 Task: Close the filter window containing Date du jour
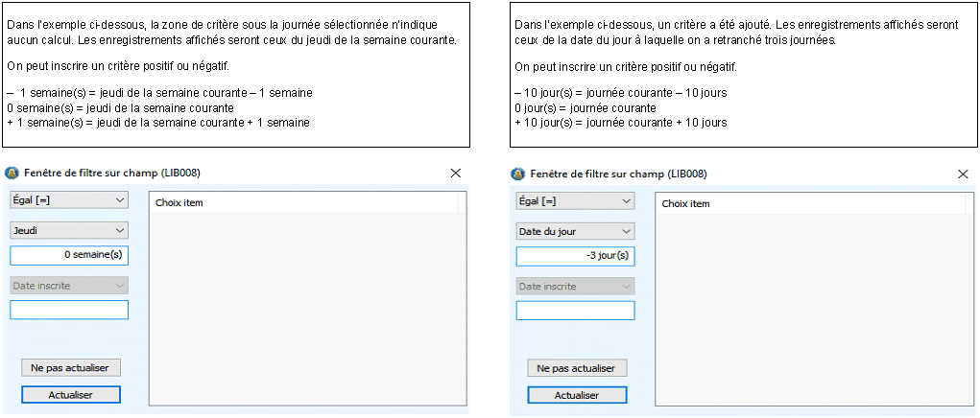pyautogui.click(x=963, y=174)
